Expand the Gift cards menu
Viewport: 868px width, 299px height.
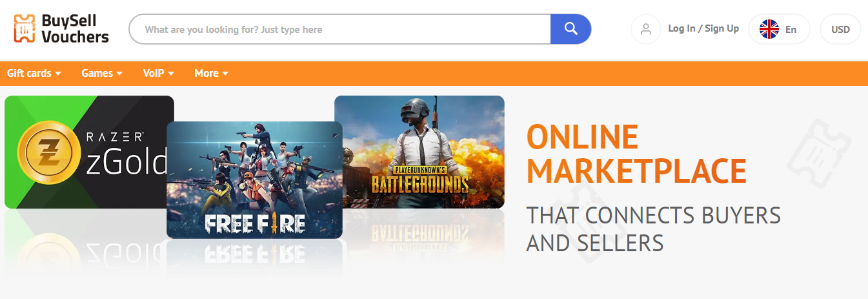(34, 73)
